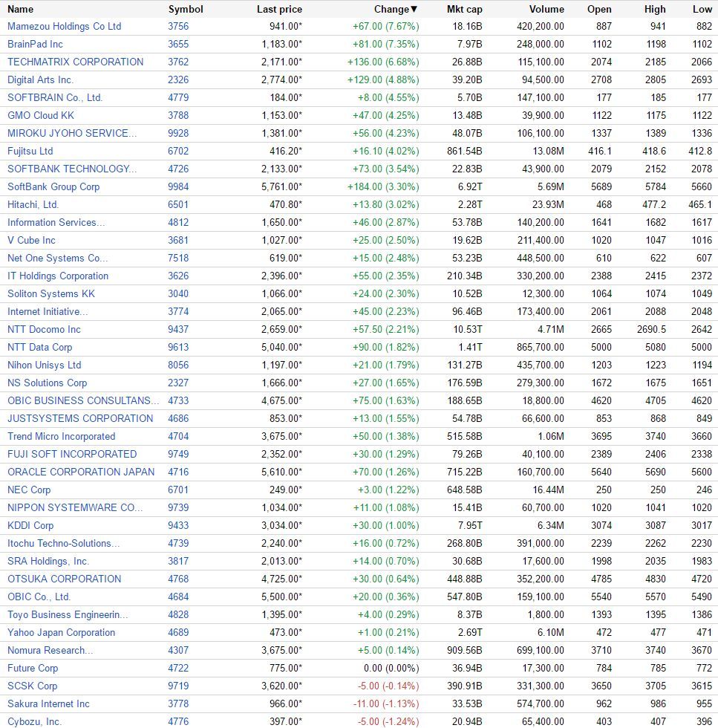The height and width of the screenshot is (728, 718).
Task: Open SRA Holdings, Inc. link
Action: [x=48, y=561]
